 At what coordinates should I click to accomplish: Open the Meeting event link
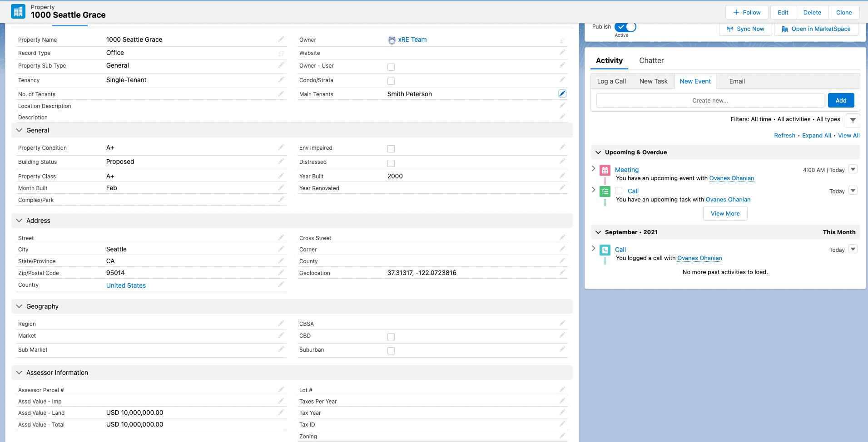click(626, 170)
